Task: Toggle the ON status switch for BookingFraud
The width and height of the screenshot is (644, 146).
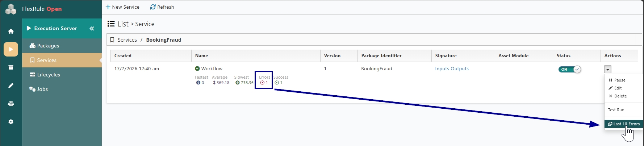Action: [569, 69]
